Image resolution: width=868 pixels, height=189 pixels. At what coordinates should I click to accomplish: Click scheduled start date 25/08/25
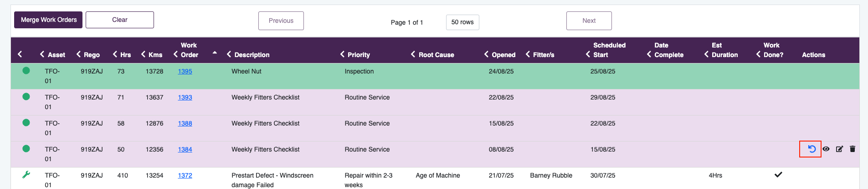pyautogui.click(x=603, y=71)
